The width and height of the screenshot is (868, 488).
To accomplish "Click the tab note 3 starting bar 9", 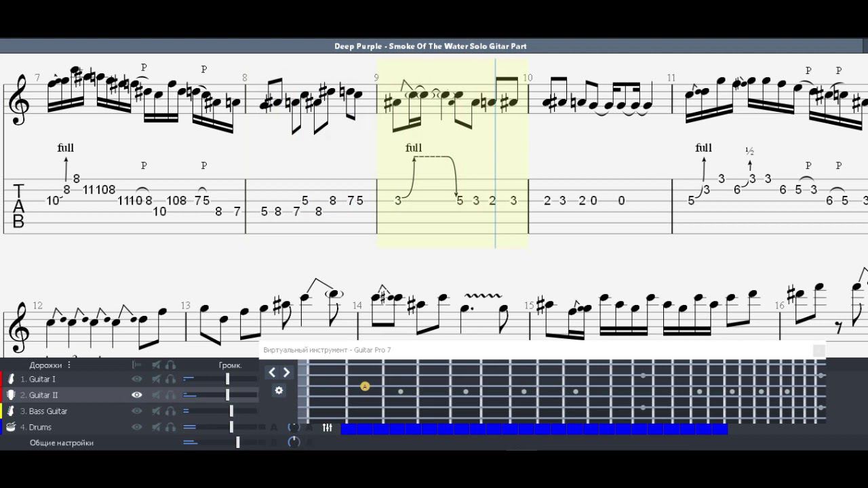I will click(398, 201).
